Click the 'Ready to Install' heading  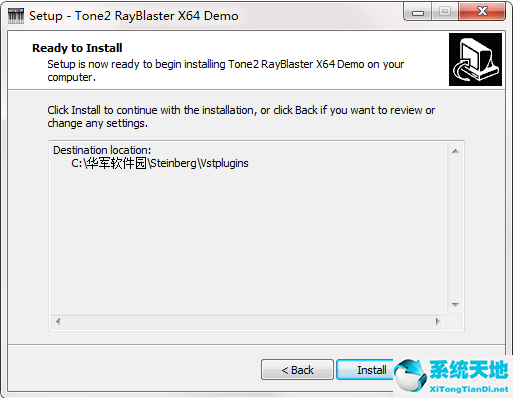pos(77,48)
